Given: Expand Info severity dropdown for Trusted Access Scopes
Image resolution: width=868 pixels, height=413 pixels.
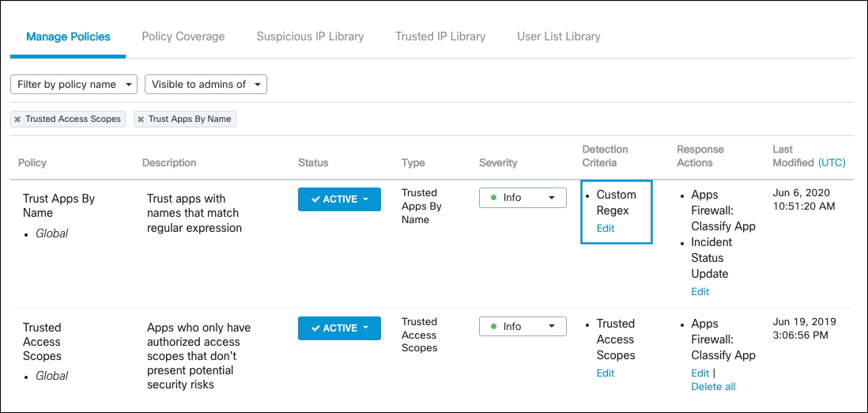Looking at the screenshot, I should click(523, 326).
